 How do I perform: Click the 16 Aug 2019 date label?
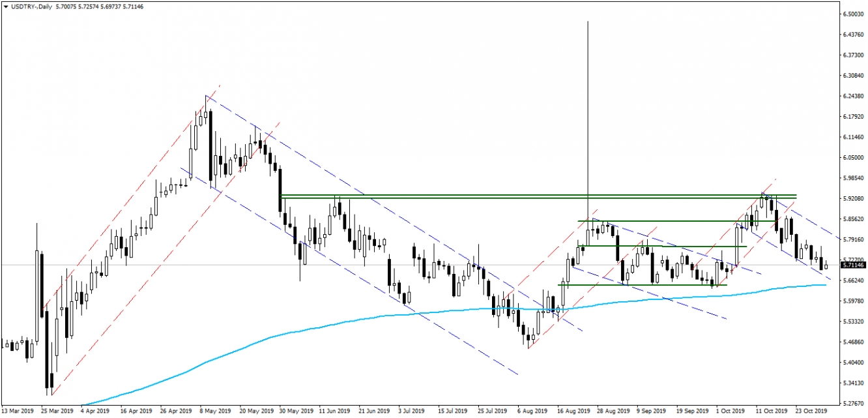(x=573, y=411)
